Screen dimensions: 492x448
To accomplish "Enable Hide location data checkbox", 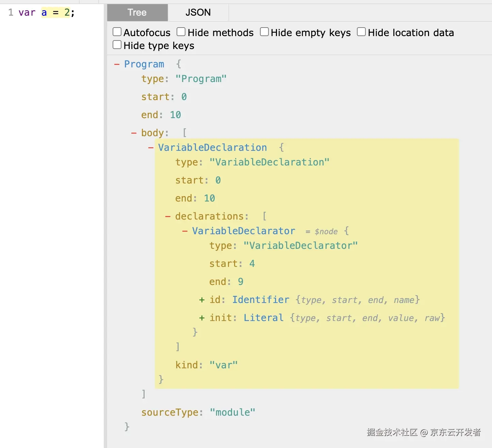I will point(361,32).
